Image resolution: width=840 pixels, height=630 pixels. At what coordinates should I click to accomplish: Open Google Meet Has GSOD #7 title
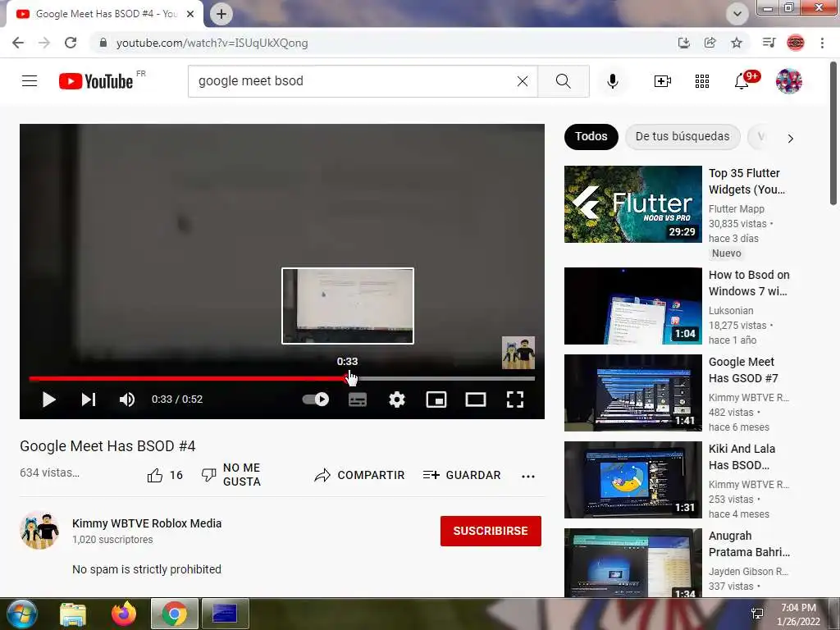(743, 370)
